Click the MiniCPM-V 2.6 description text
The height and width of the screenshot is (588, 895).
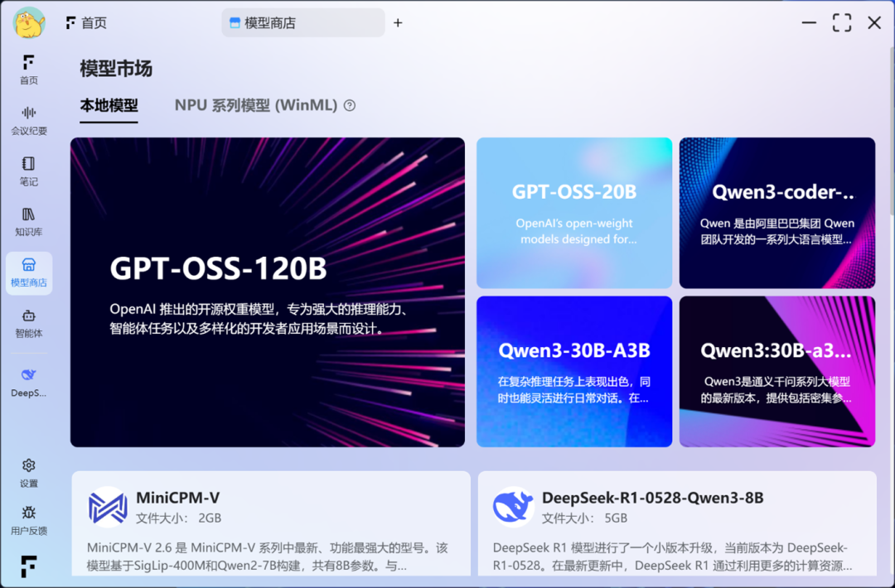(268, 557)
